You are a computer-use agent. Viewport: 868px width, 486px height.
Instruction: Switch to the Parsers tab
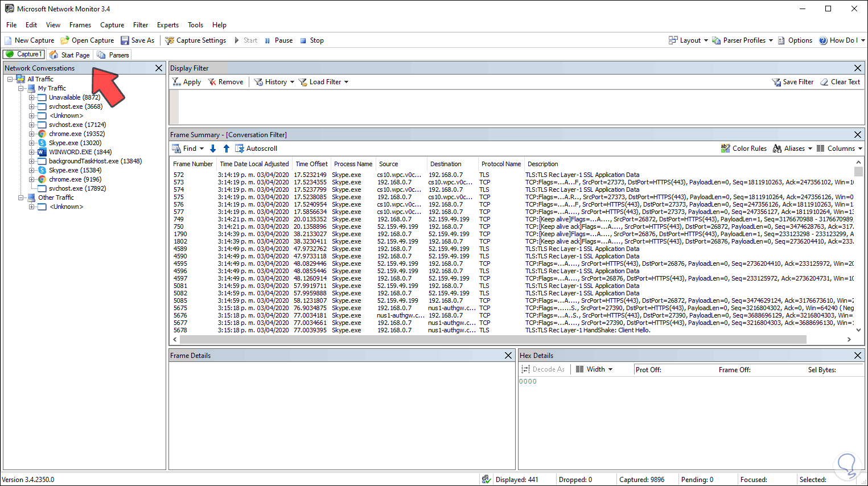(113, 55)
